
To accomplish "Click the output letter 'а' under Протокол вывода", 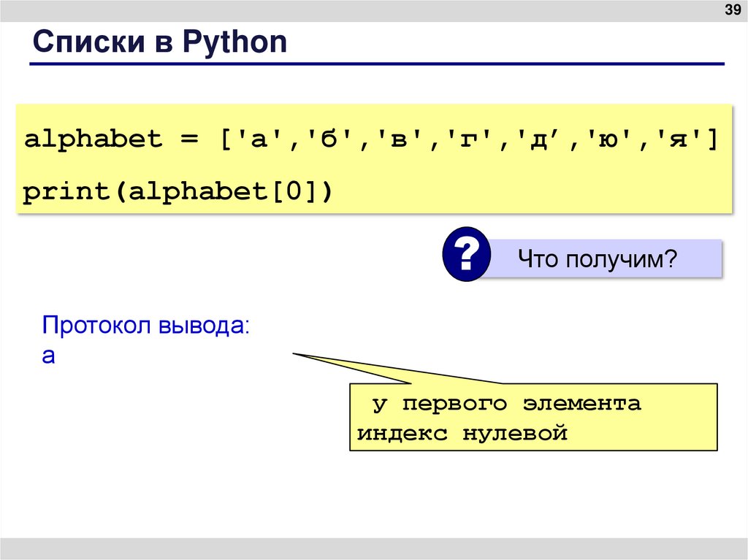I will point(49,356).
